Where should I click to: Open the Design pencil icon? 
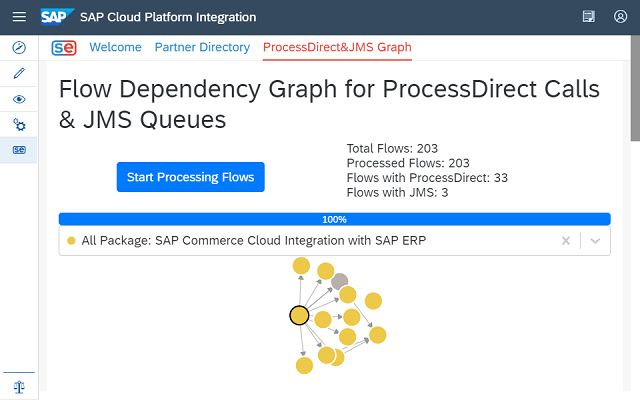(19, 74)
